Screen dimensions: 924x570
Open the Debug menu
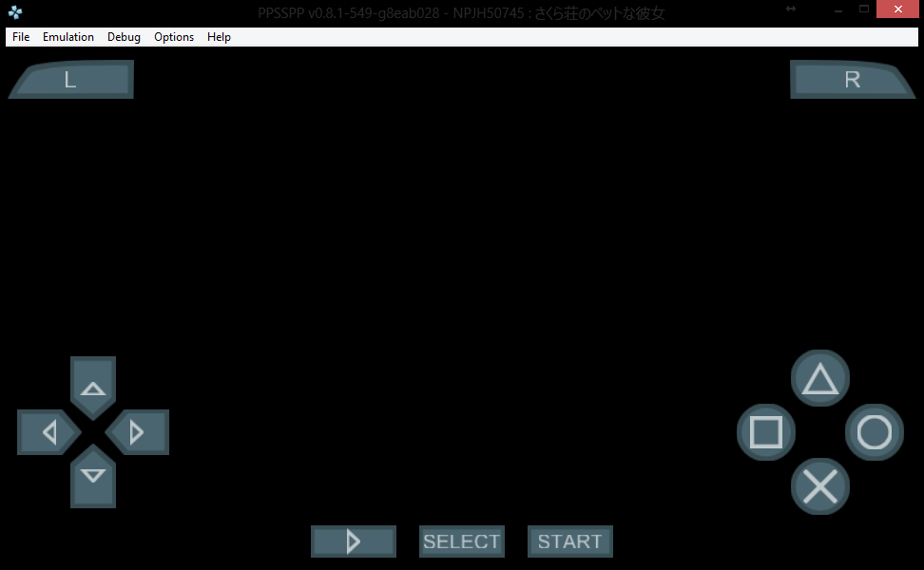click(124, 37)
